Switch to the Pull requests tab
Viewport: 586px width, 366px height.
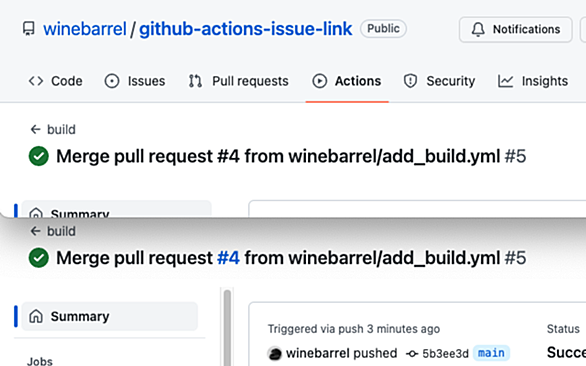click(x=238, y=81)
